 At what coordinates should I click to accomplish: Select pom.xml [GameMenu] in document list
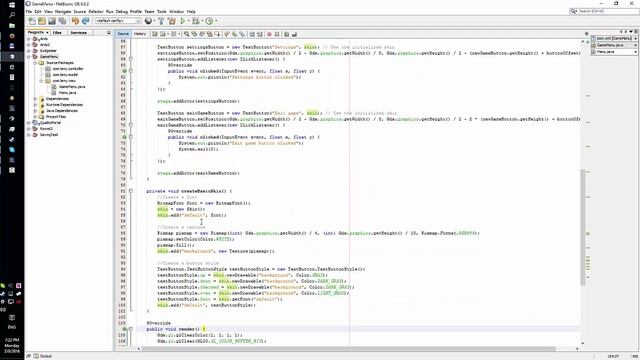pyautogui.click(x=614, y=38)
